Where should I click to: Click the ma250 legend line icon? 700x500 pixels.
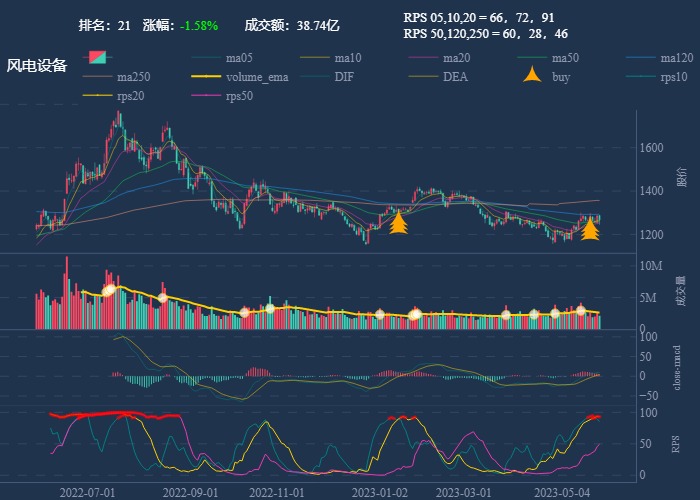point(98,77)
